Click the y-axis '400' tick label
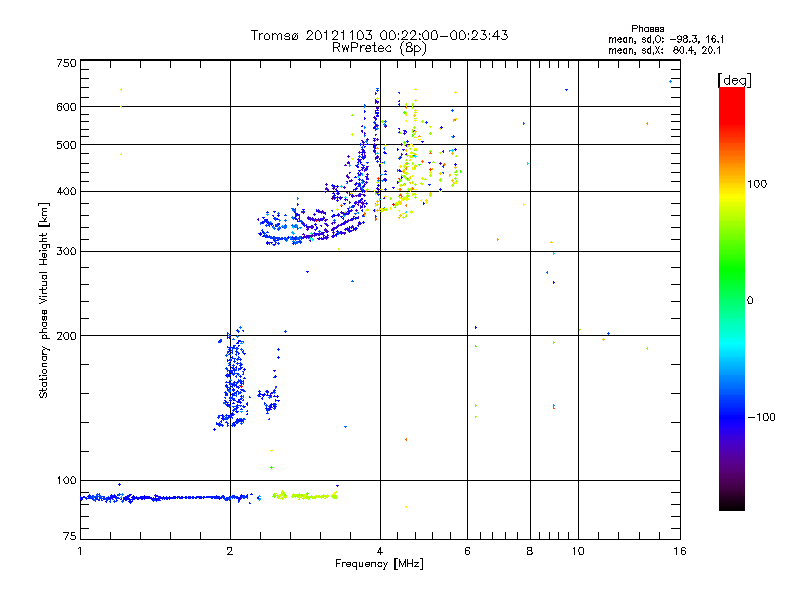800x600 pixels. click(66, 192)
